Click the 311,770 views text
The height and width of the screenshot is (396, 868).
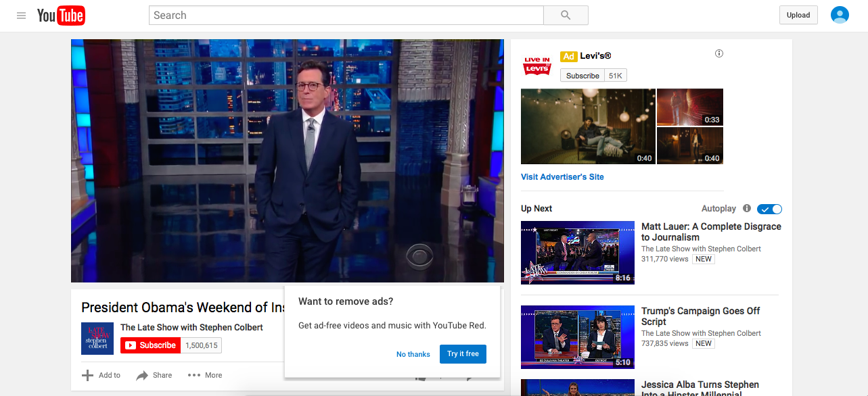point(664,259)
